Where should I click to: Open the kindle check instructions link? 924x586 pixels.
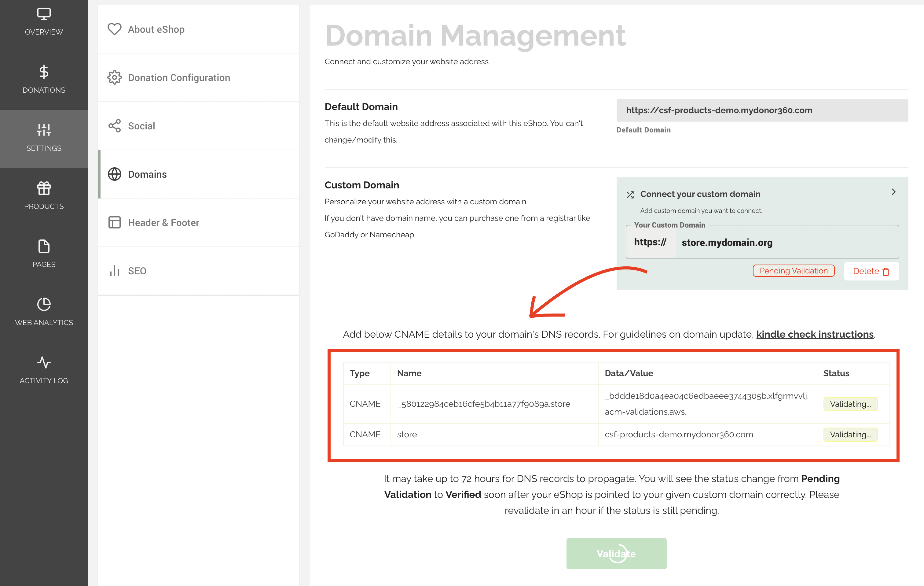tap(815, 334)
